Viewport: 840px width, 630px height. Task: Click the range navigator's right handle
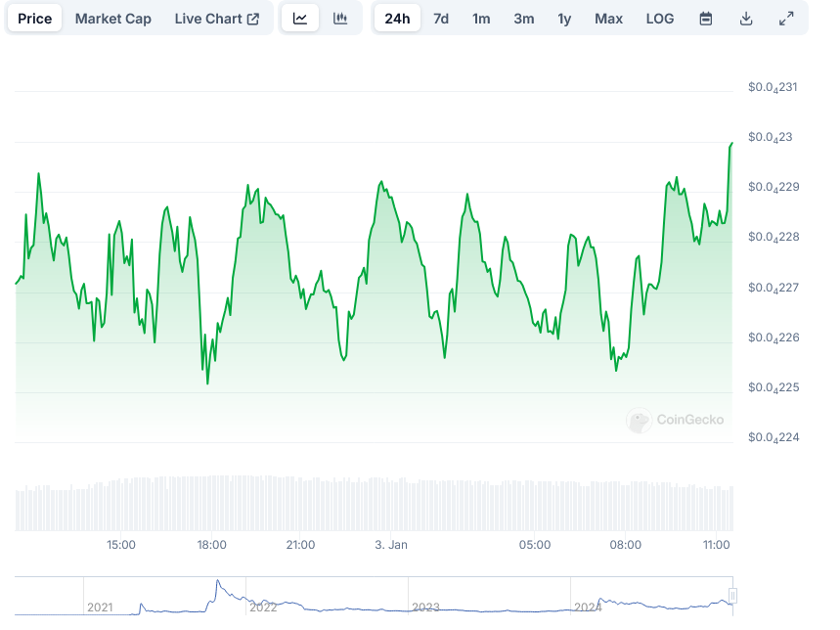click(x=731, y=596)
